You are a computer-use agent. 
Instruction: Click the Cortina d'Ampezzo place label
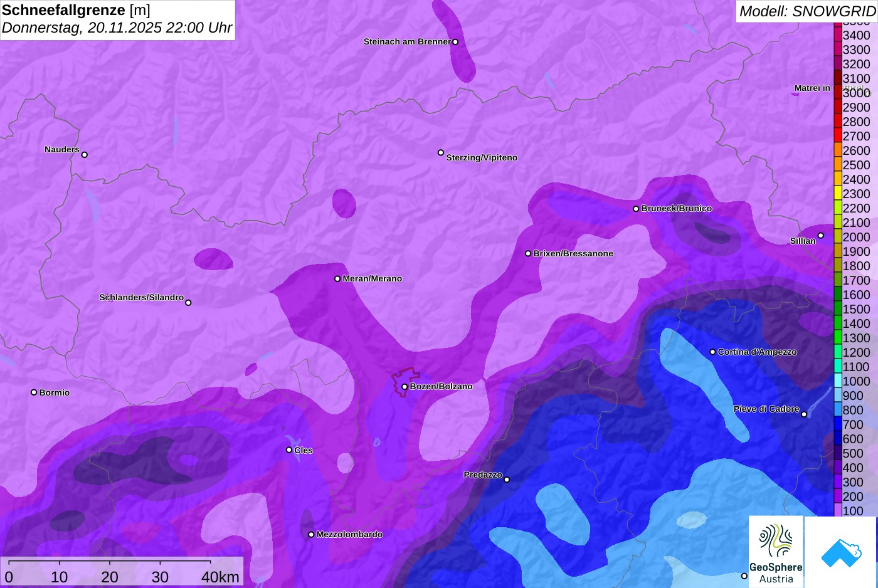758,352
